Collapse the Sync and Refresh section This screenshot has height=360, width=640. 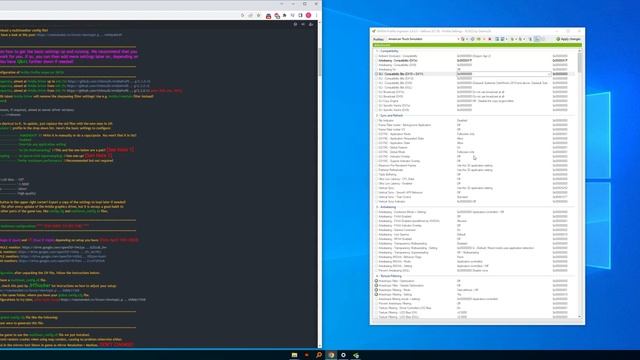(x=377, y=116)
